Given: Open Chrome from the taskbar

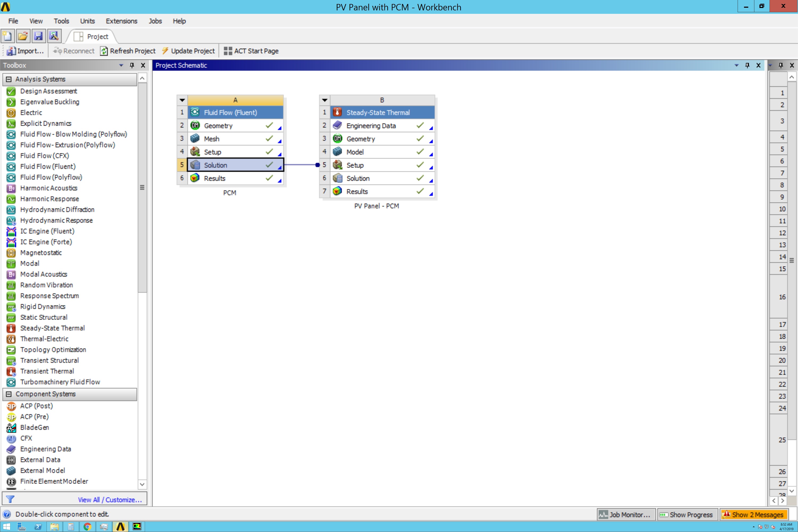Looking at the screenshot, I should tap(87, 527).
